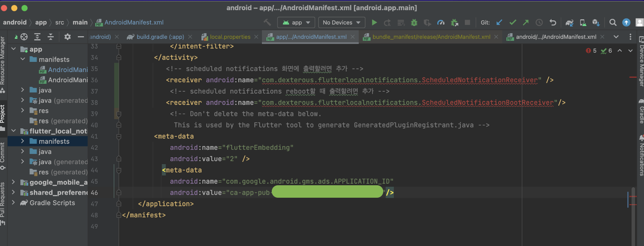Close the build.gradle (:app) tab
The height and width of the screenshot is (246, 644).
[x=190, y=37]
